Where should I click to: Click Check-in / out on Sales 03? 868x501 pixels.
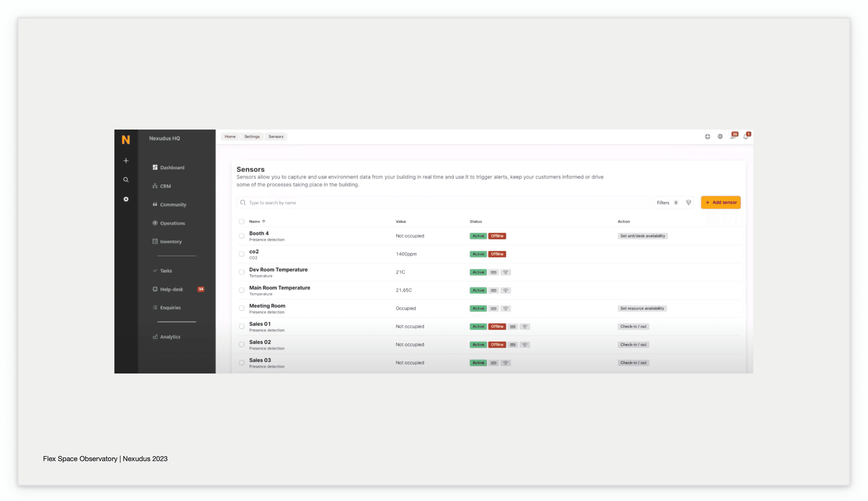(x=633, y=363)
